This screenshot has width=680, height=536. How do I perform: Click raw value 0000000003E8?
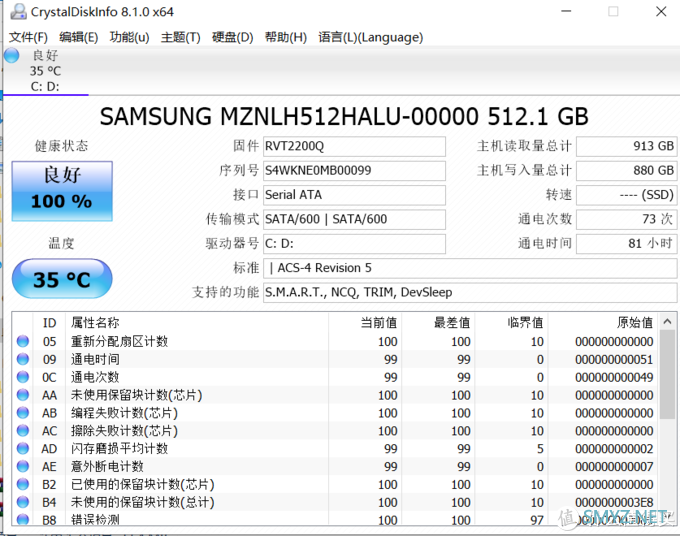pyautogui.click(x=614, y=502)
